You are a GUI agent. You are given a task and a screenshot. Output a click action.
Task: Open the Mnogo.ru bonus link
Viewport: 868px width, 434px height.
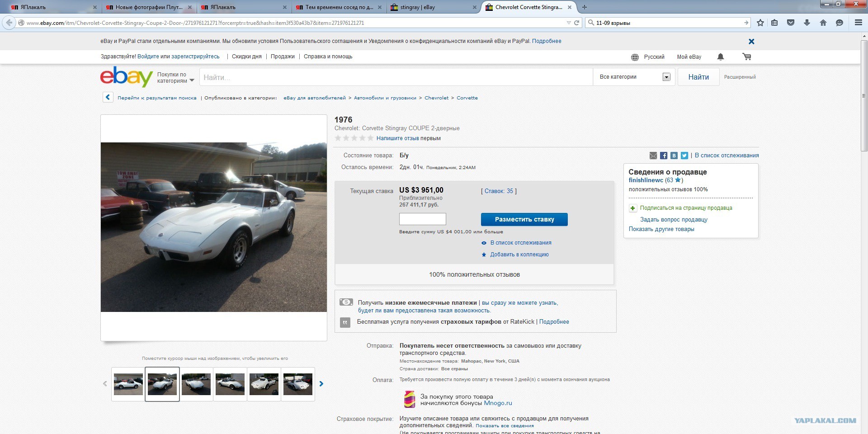tap(498, 403)
